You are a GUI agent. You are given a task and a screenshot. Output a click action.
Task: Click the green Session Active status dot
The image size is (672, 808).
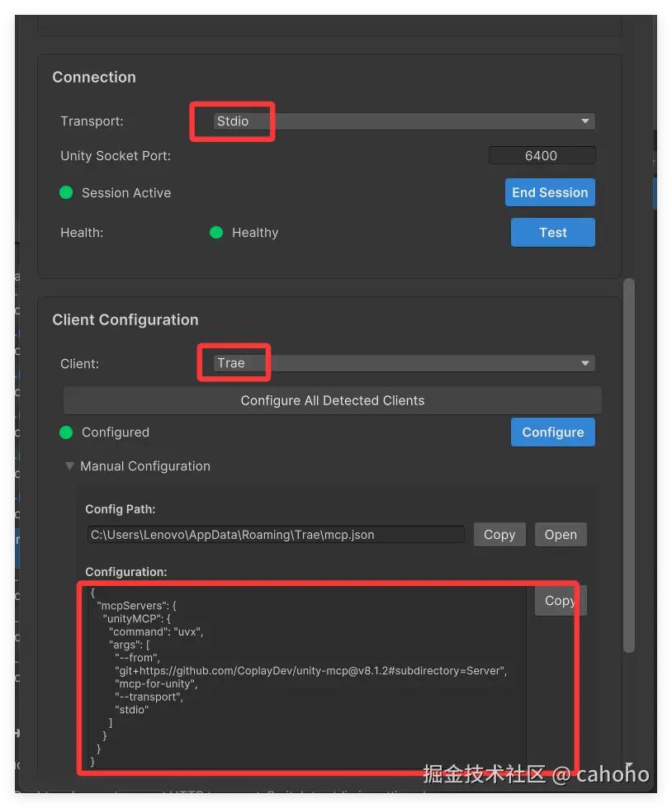[x=67, y=192]
